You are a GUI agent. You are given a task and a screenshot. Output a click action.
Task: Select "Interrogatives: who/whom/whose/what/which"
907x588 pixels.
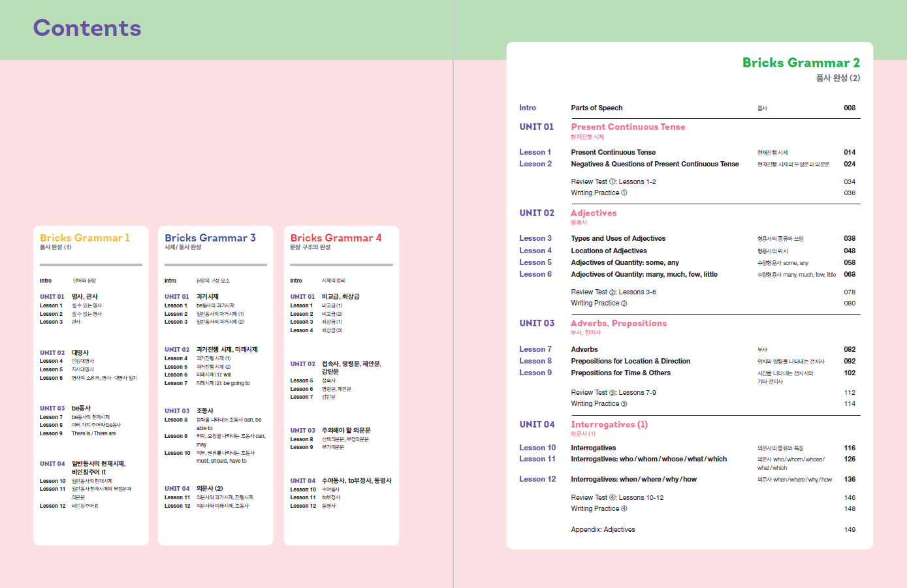648,459
